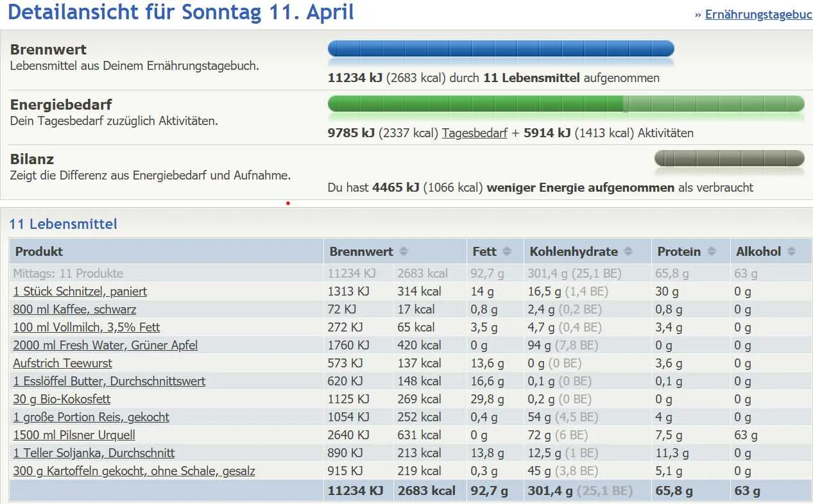Screen dimensions: 813x504
Task: Sort table by Fett column icon
Action: coord(507,251)
